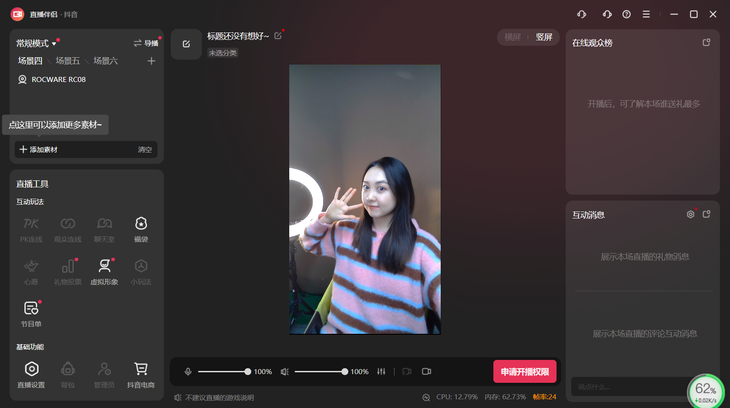
Task: Select the 场景六 scene tab
Action: click(x=106, y=61)
